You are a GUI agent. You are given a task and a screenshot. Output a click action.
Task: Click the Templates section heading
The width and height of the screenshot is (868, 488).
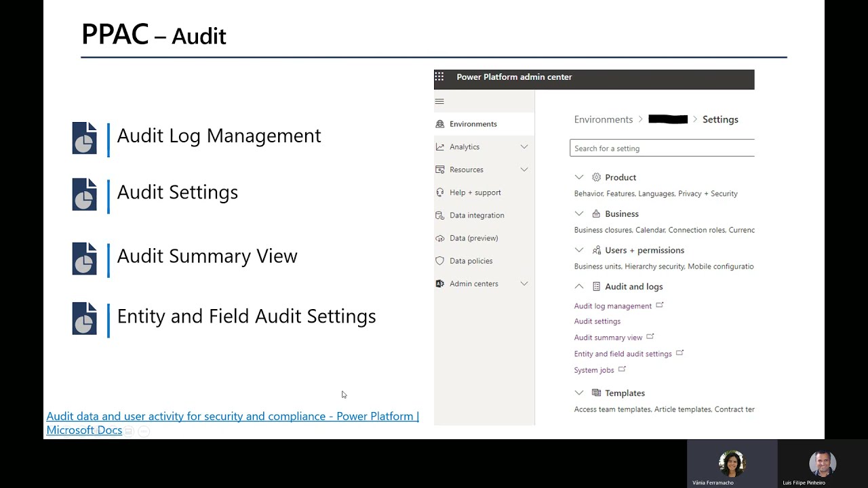[x=625, y=392]
